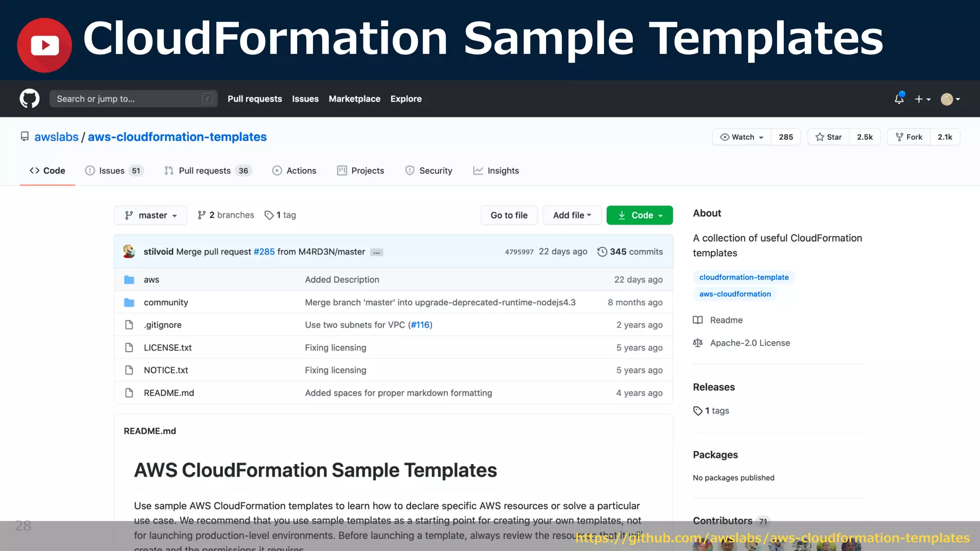
Task: Click the red YouTube play icon
Action: pos(45,45)
